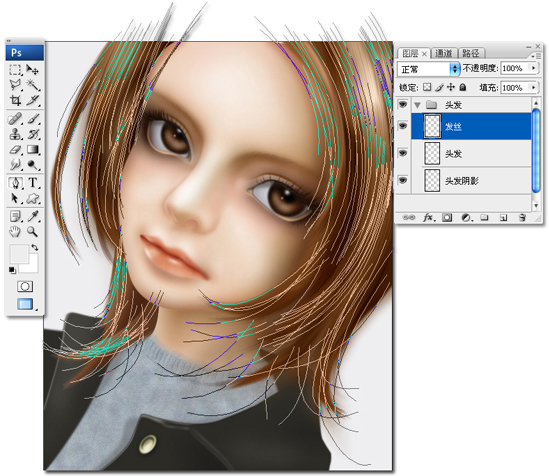Select the Hand tool

[x=15, y=232]
